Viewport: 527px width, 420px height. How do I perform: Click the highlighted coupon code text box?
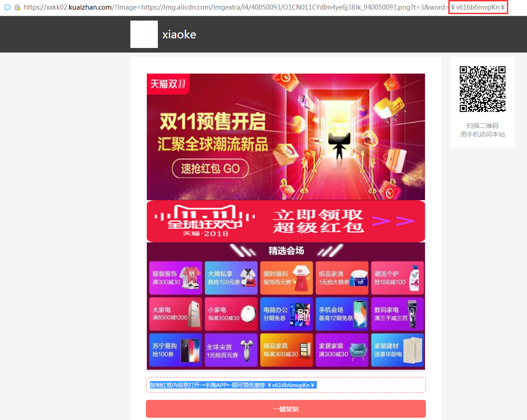click(x=285, y=385)
